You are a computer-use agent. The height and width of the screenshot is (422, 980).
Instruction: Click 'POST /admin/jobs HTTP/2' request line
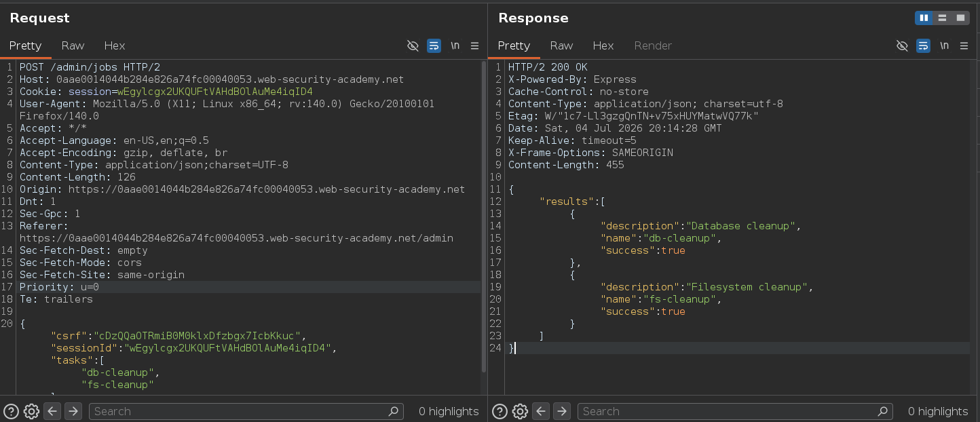pyautogui.click(x=90, y=67)
